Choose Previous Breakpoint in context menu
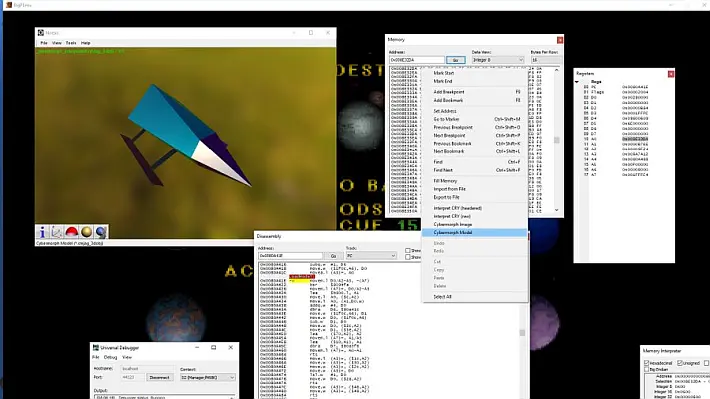 click(x=474, y=127)
